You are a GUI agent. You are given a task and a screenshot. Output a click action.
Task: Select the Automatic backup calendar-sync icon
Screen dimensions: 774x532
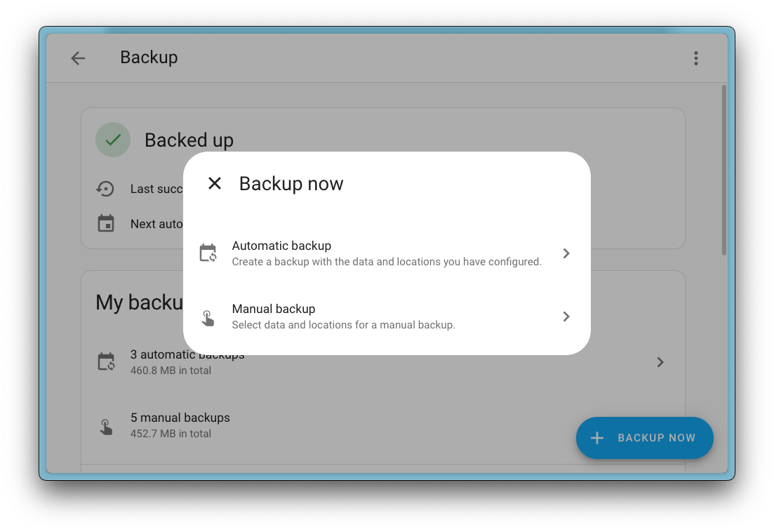[x=208, y=252]
